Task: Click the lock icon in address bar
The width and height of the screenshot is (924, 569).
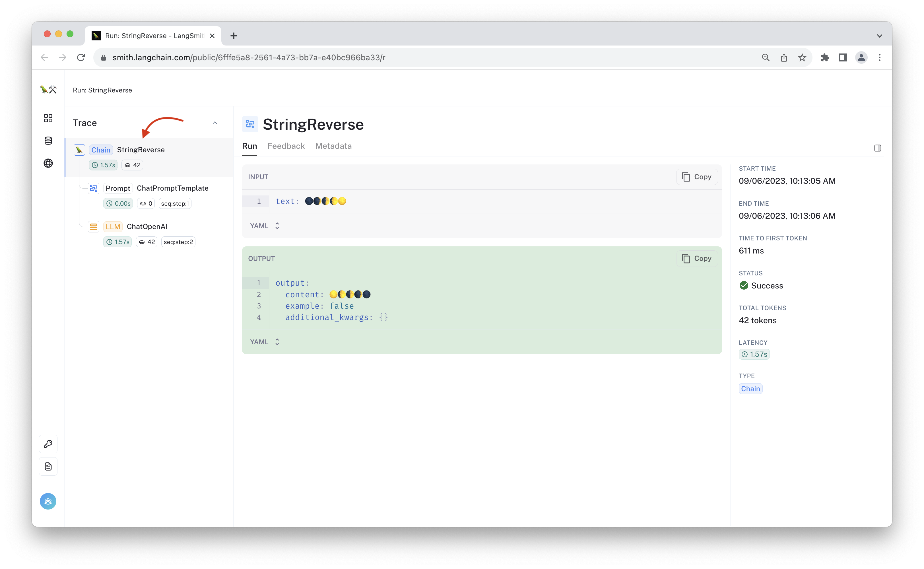Action: (104, 57)
